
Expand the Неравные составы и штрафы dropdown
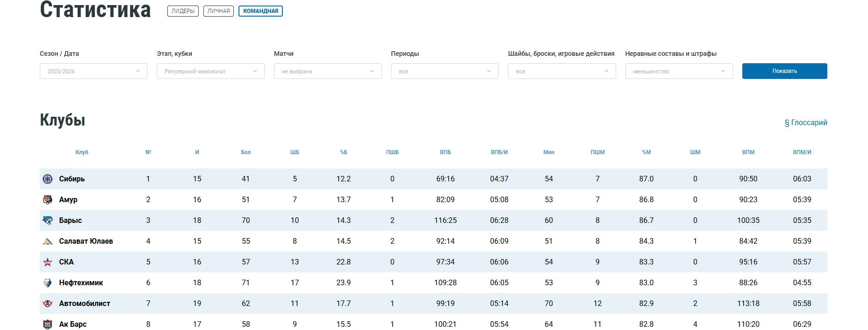pos(679,71)
